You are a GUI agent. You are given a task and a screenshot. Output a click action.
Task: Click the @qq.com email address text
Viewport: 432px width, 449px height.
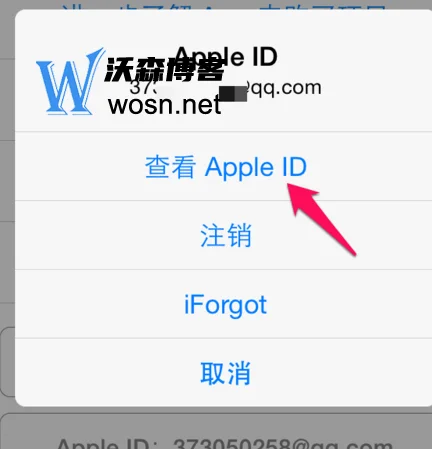(x=225, y=88)
